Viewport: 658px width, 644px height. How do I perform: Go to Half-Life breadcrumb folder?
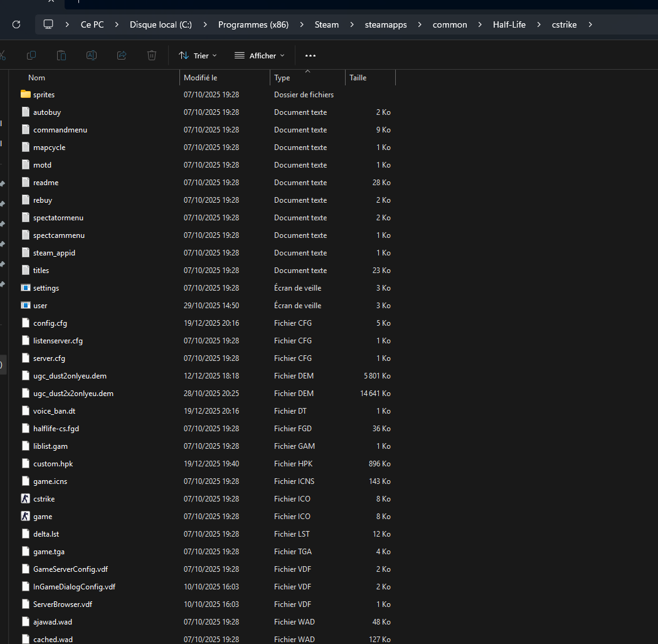[509, 24]
